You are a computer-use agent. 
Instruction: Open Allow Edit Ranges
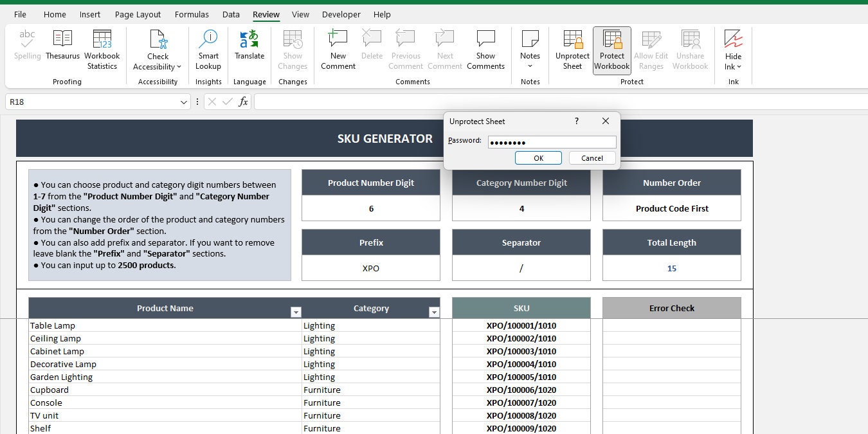pyautogui.click(x=651, y=48)
